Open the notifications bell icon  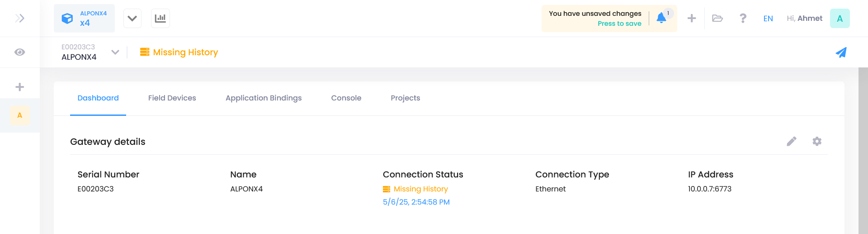coord(661,18)
